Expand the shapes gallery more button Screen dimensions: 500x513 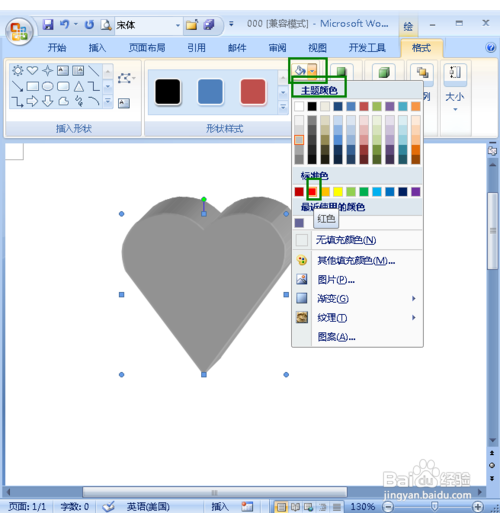[x=108, y=101]
